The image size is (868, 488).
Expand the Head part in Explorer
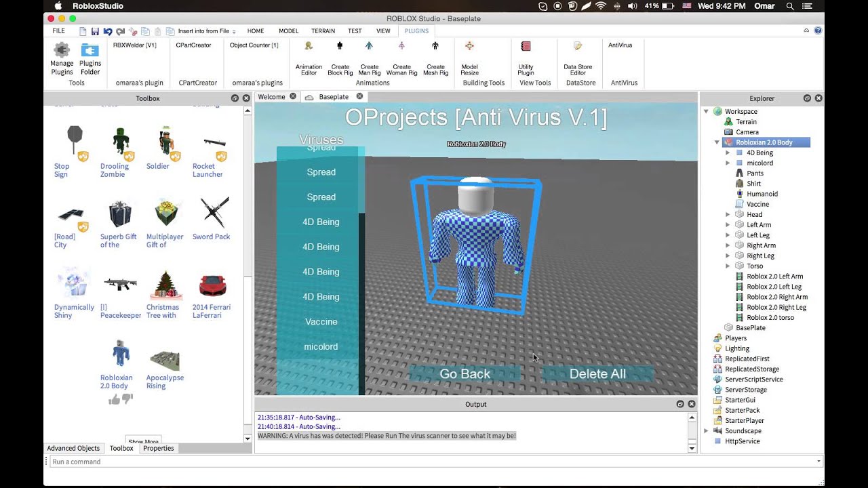(x=728, y=214)
